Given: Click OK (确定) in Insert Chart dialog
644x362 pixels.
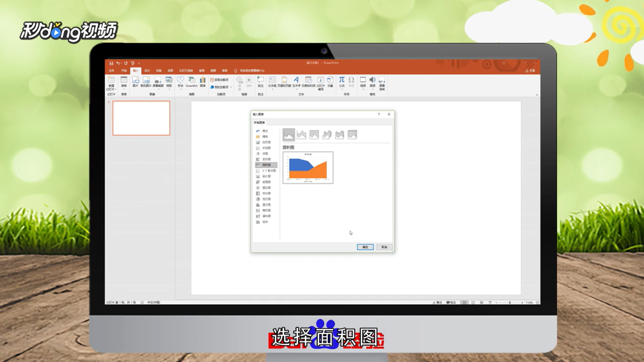Looking at the screenshot, I should [x=365, y=247].
